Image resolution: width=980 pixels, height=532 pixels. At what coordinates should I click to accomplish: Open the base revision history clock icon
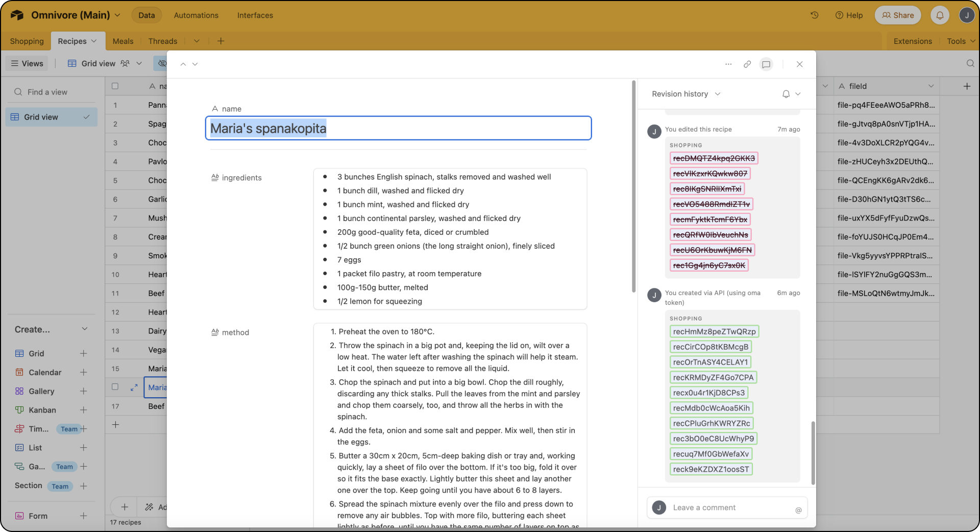814,15
